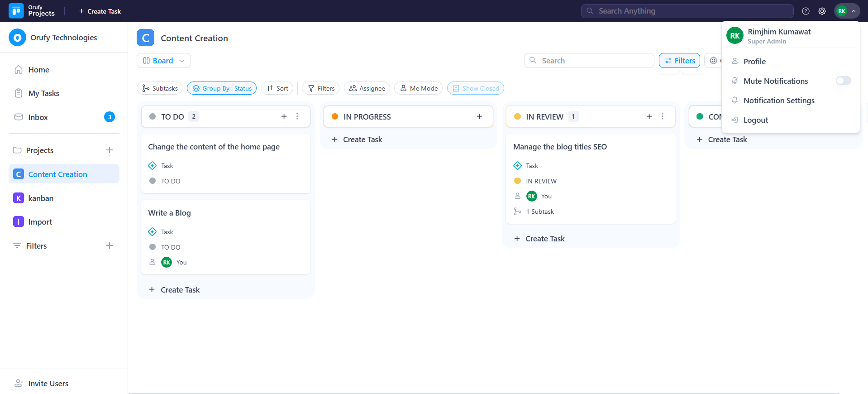Collapse the RK user account menu
This screenshot has width=868, height=394.
pyautogui.click(x=847, y=11)
